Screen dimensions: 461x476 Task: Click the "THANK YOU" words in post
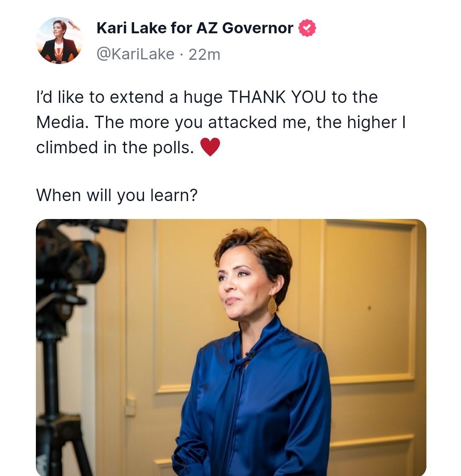(277, 97)
